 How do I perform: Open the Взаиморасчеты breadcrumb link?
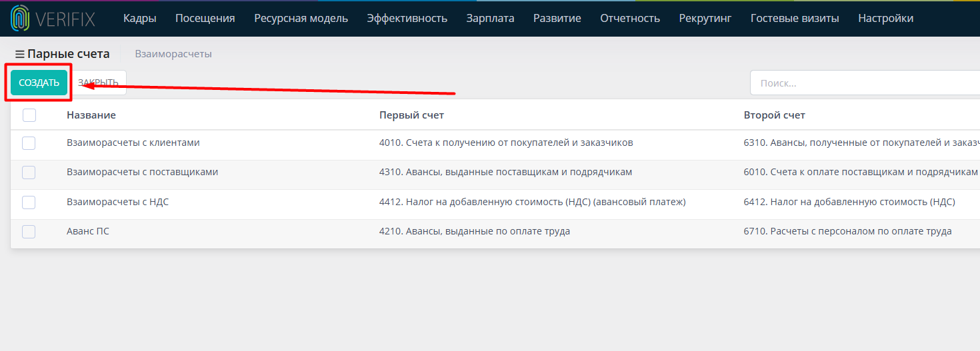click(x=173, y=54)
